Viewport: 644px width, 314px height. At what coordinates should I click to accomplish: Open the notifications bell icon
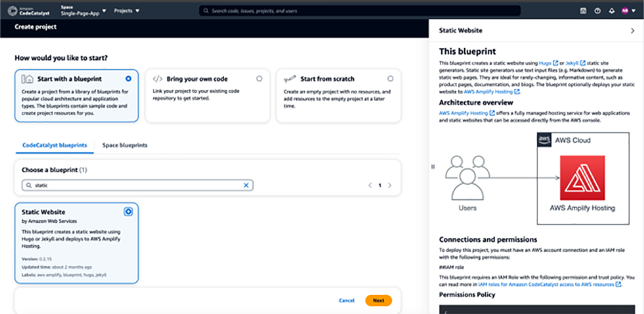[611, 11]
